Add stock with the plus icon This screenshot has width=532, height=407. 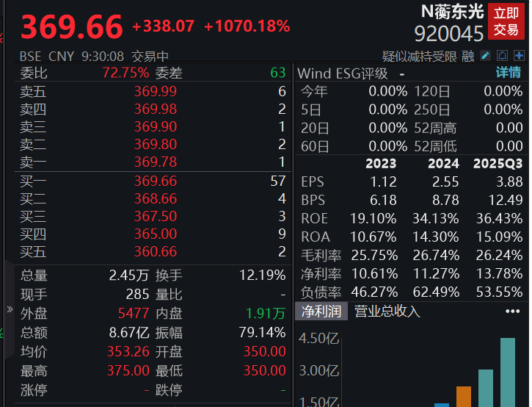coord(519,55)
